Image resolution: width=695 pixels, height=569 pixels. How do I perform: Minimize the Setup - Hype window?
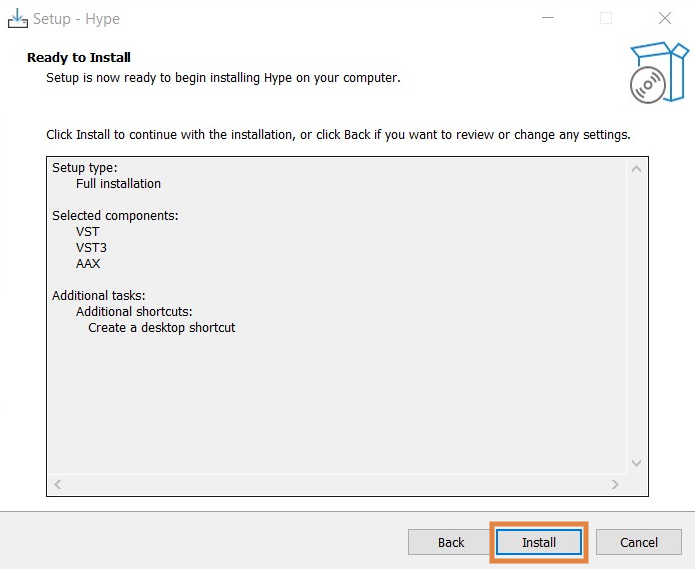coord(548,18)
